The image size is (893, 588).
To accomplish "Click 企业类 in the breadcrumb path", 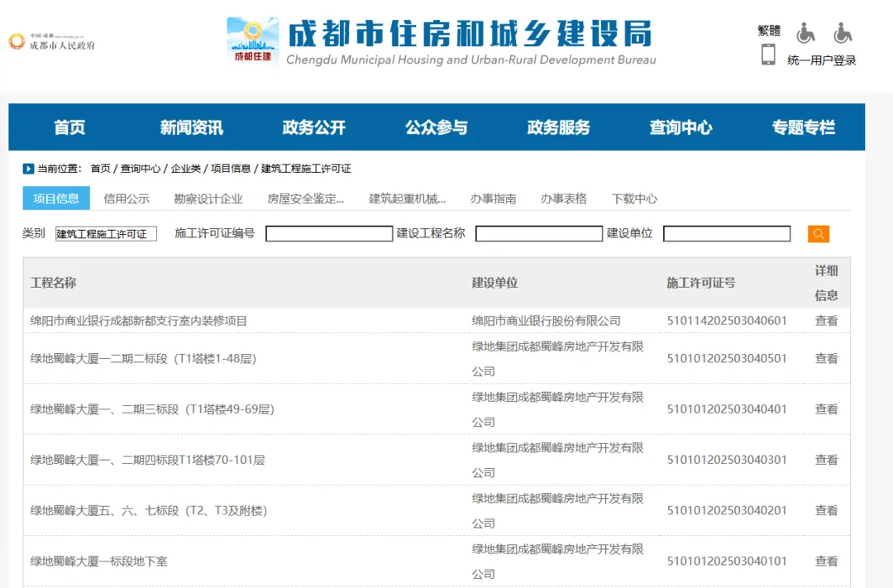I will [186, 169].
